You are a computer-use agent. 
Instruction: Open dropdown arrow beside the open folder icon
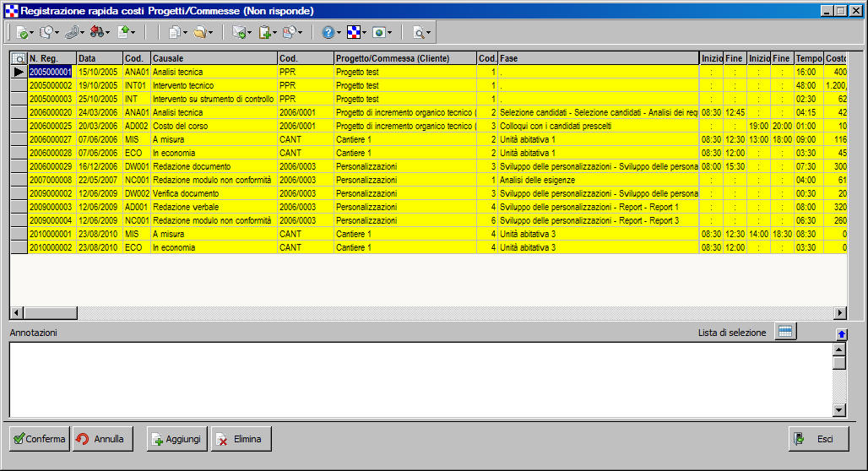(210, 34)
